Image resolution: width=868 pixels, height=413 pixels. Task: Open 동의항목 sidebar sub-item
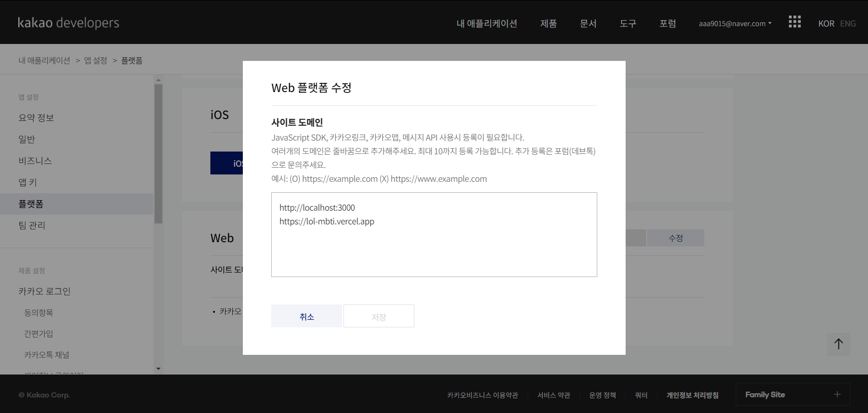click(38, 313)
